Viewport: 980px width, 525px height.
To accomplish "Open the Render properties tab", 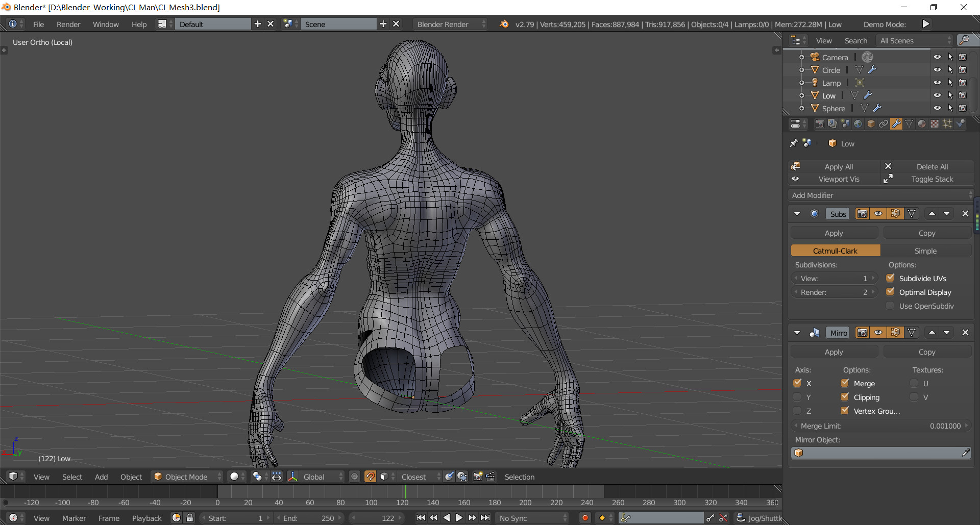I will [x=820, y=123].
